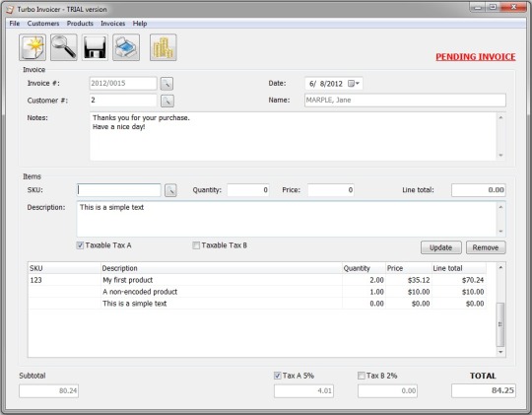
Task: Click the Quantity input field
Action: coord(248,190)
